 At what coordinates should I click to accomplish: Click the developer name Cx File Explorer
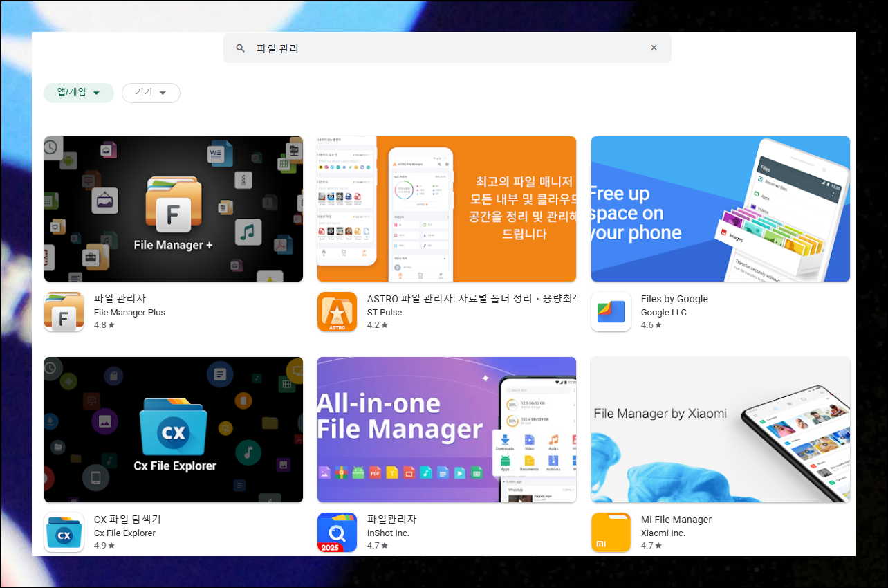pyautogui.click(x=124, y=533)
